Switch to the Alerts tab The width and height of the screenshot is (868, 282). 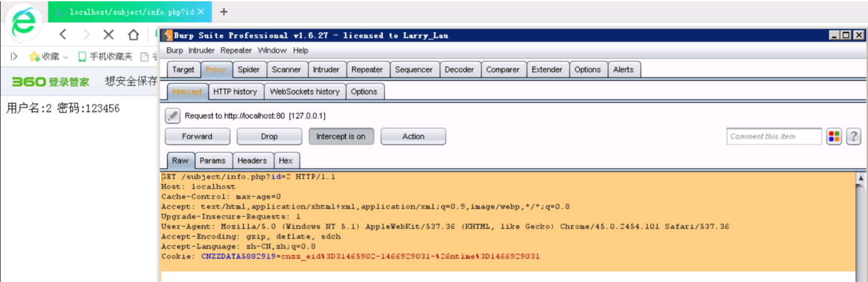pyautogui.click(x=624, y=70)
